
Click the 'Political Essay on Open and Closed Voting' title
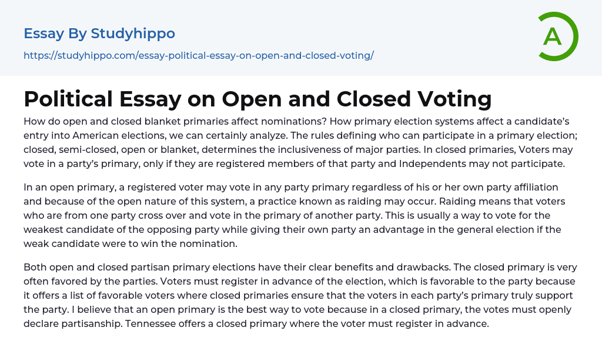click(x=257, y=99)
